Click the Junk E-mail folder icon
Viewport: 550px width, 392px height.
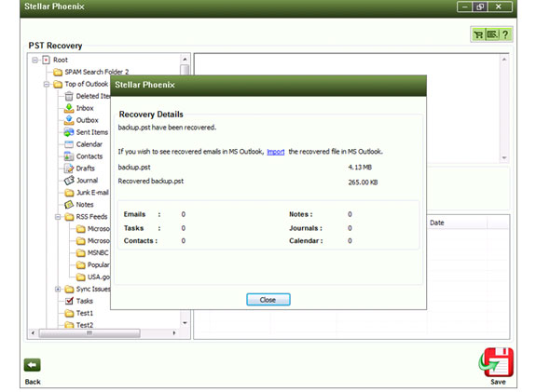(70, 193)
